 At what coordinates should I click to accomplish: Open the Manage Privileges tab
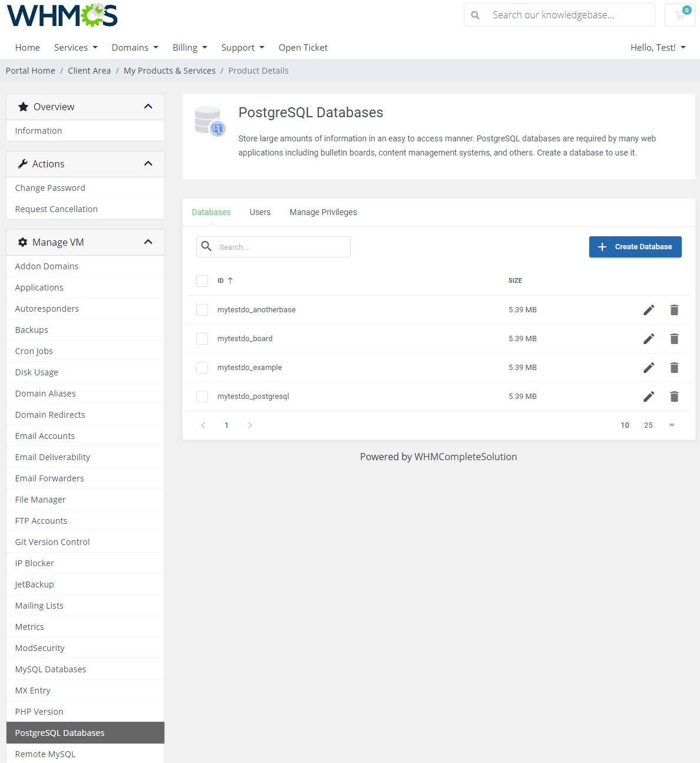pos(323,212)
